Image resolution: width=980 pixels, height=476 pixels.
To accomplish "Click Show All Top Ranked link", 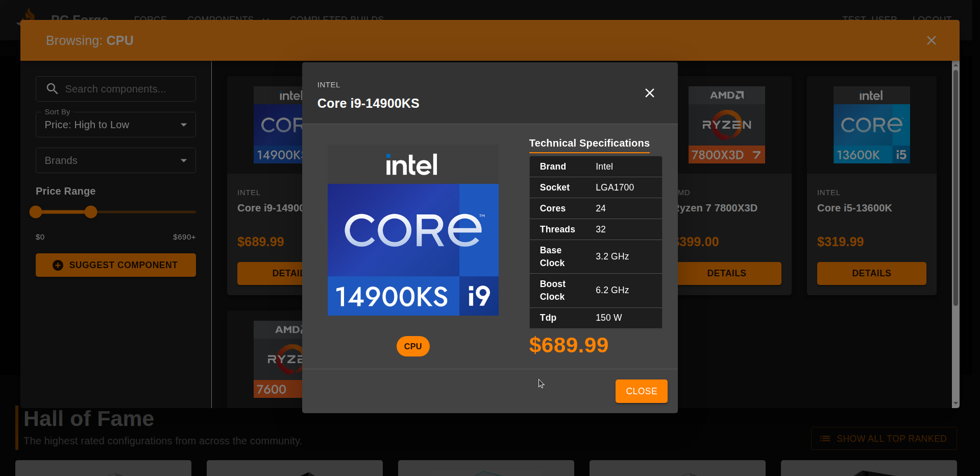I will (x=884, y=439).
